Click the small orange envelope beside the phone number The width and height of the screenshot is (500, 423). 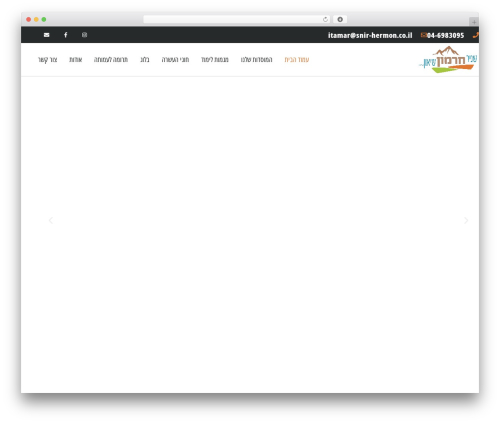[x=424, y=35]
